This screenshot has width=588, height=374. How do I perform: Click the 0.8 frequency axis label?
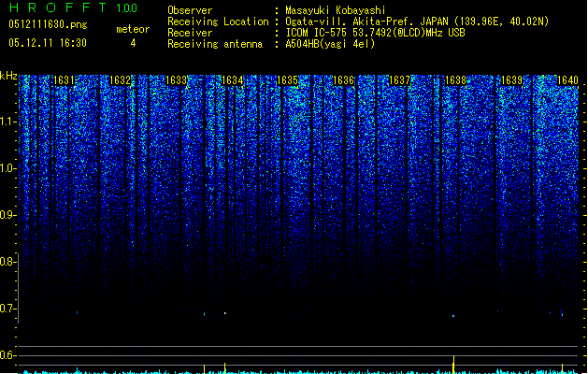tap(7, 262)
